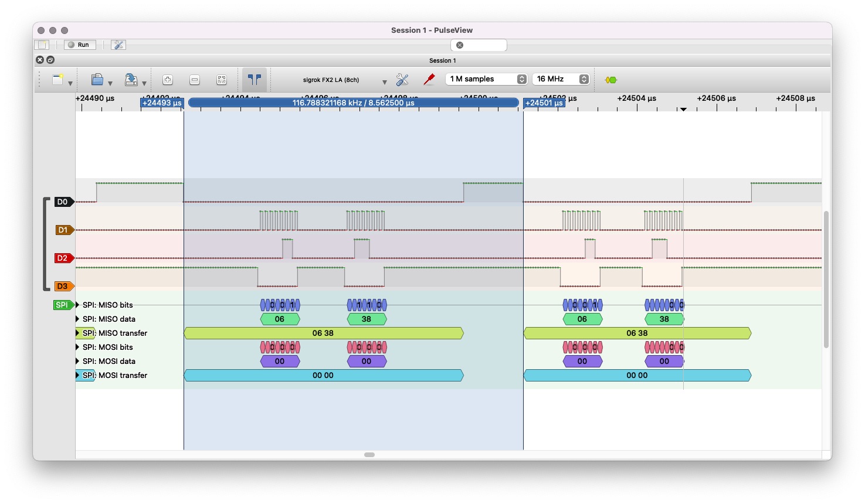Image resolution: width=865 pixels, height=504 pixels.
Task: Click the first MISO transfer 06 38 block
Action: coord(323,333)
